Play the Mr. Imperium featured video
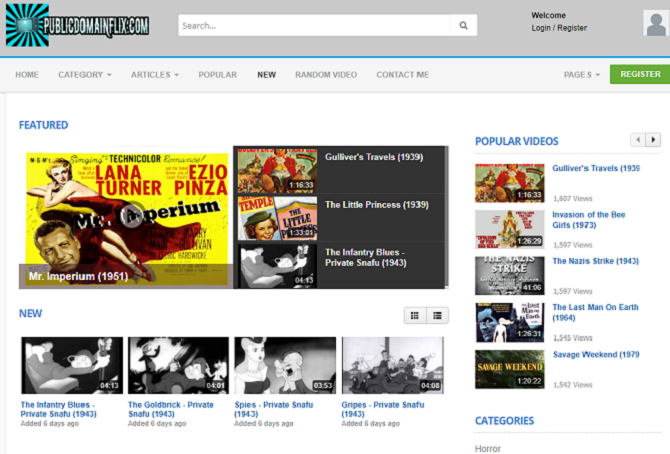Viewport: 670px width, 454px height. [x=131, y=216]
